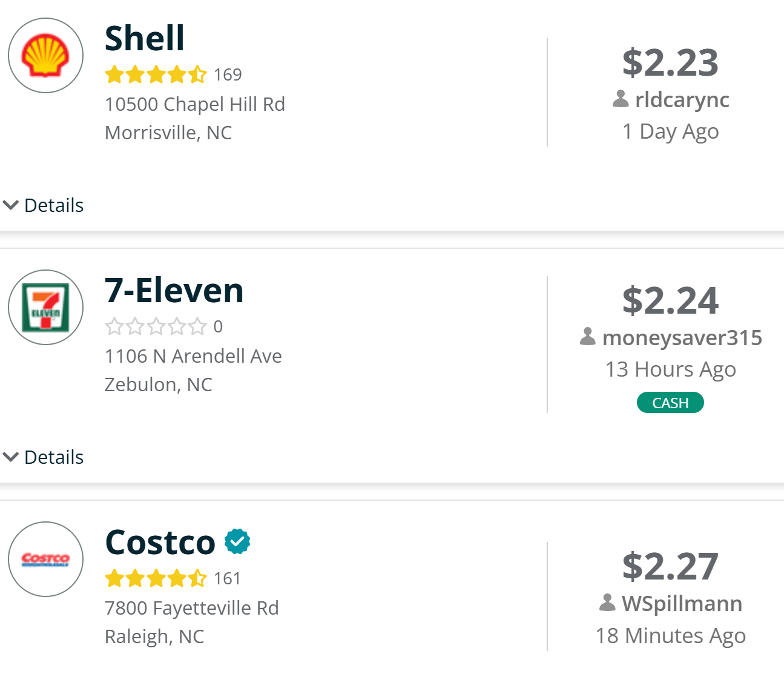Click the CASH price badge

(x=670, y=403)
